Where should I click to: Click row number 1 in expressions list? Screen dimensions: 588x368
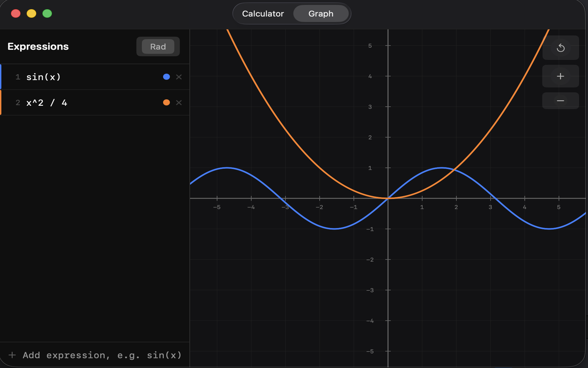(18, 77)
